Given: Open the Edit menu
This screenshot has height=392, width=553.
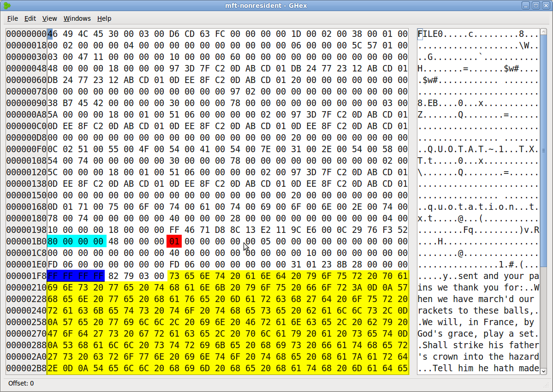Looking at the screenshot, I should pyautogui.click(x=30, y=19).
